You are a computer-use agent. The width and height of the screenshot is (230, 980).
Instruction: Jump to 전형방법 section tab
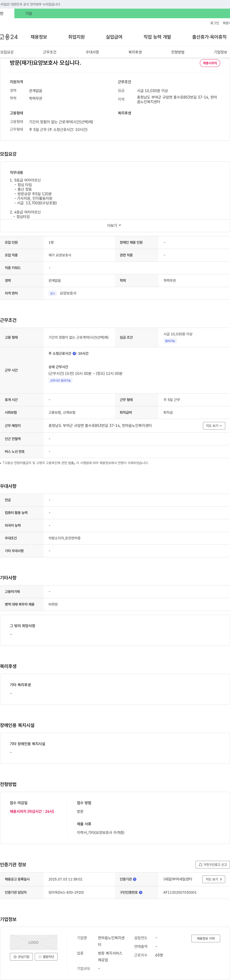(178, 52)
